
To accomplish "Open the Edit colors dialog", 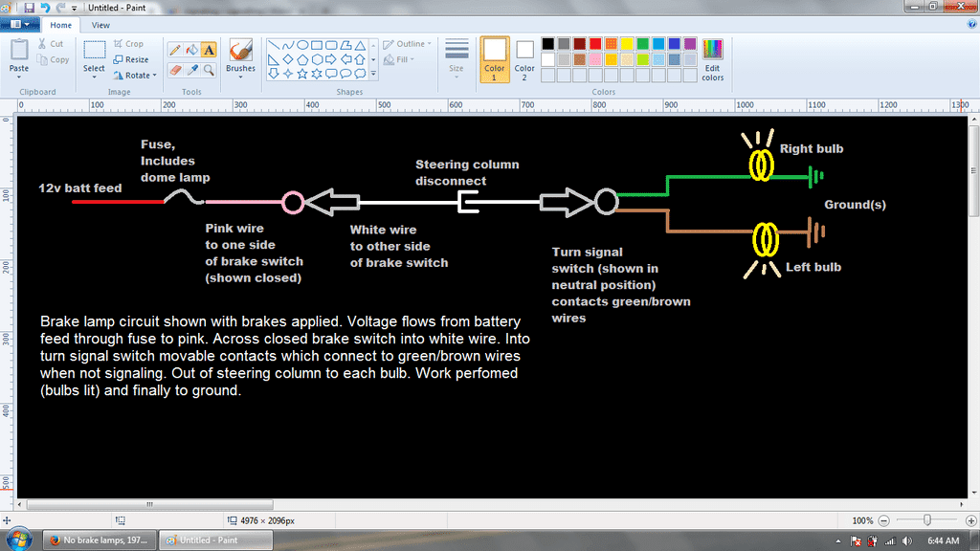I will coord(712,59).
